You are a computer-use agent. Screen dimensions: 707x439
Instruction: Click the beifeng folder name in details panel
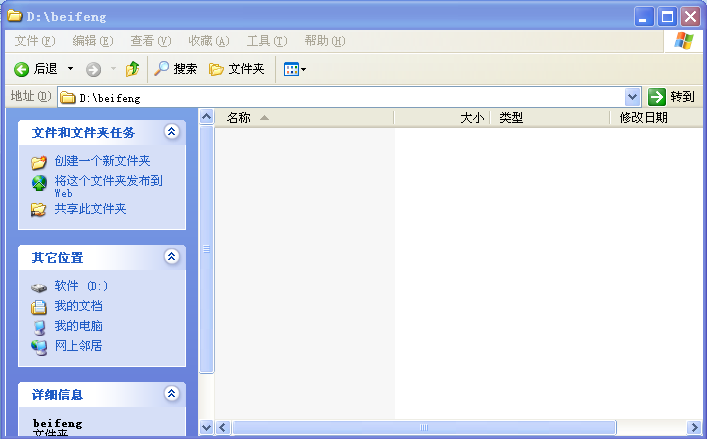[58, 423]
